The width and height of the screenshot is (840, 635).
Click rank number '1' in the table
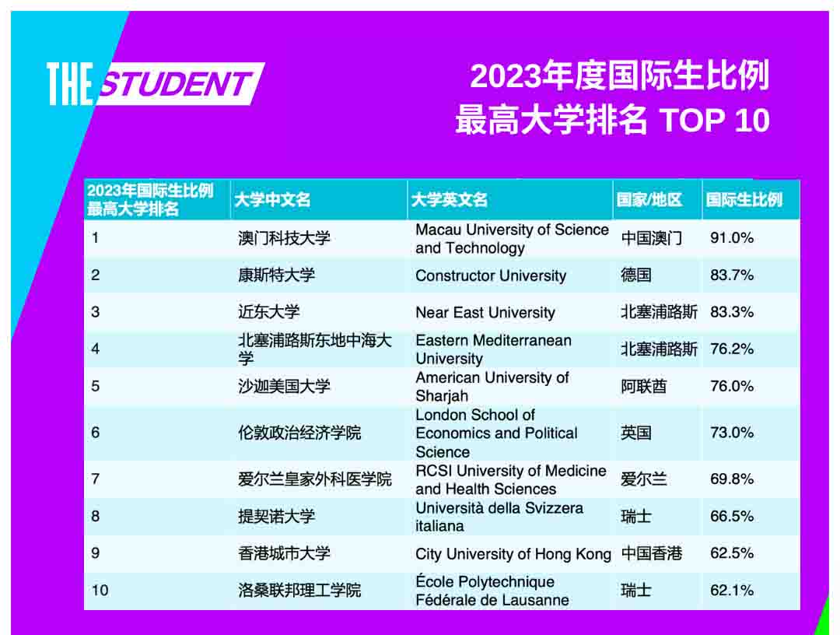[95, 238]
